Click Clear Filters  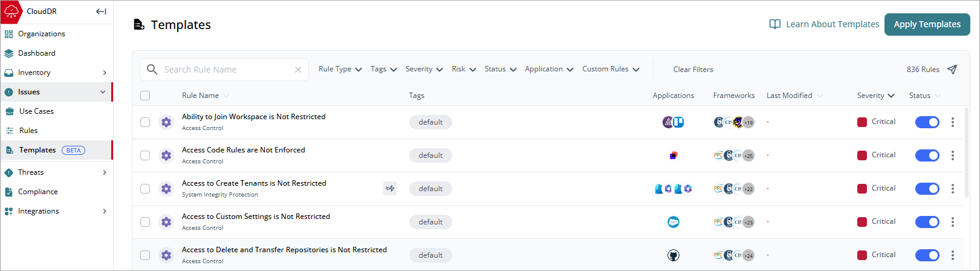point(693,70)
